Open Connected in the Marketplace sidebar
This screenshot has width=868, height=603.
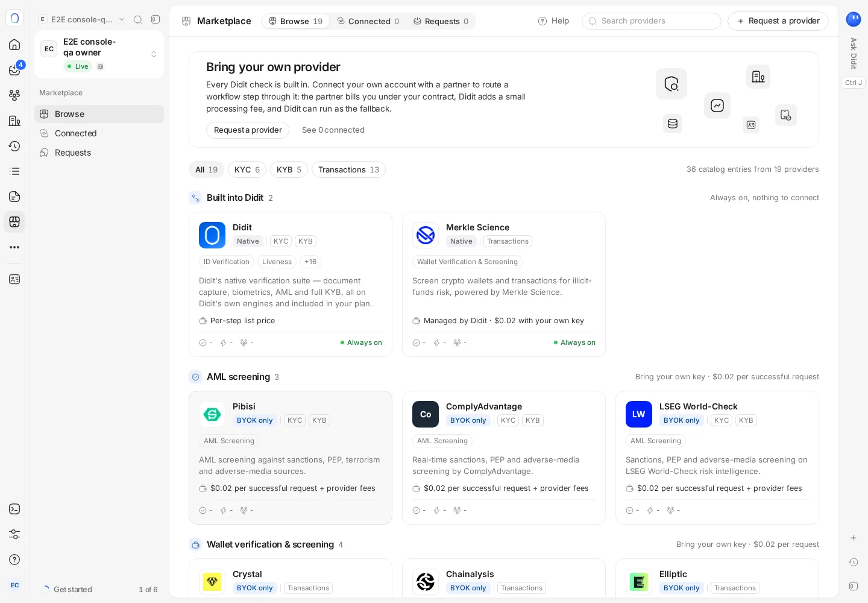click(x=99, y=133)
